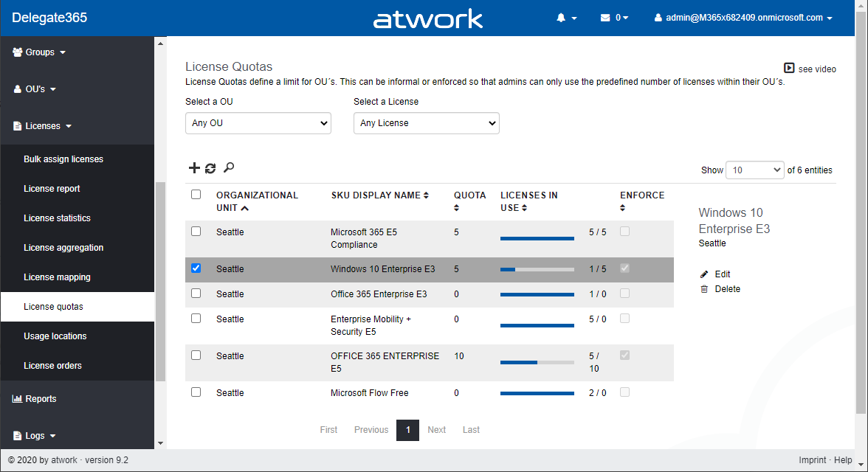Open the mail envelope icon
Viewport: 868px width, 472px height.
605,18
